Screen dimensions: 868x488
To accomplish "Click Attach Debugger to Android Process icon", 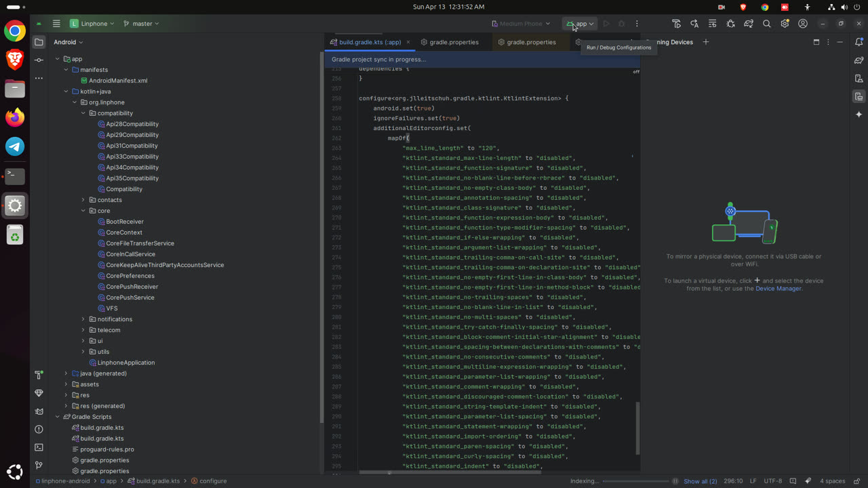I will pyautogui.click(x=730, y=24).
